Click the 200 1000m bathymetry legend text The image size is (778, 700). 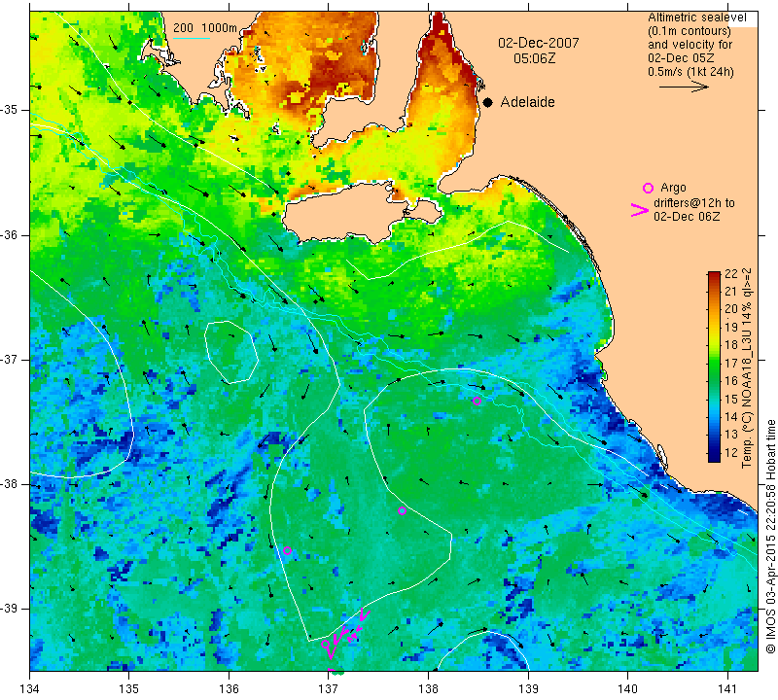(205, 28)
